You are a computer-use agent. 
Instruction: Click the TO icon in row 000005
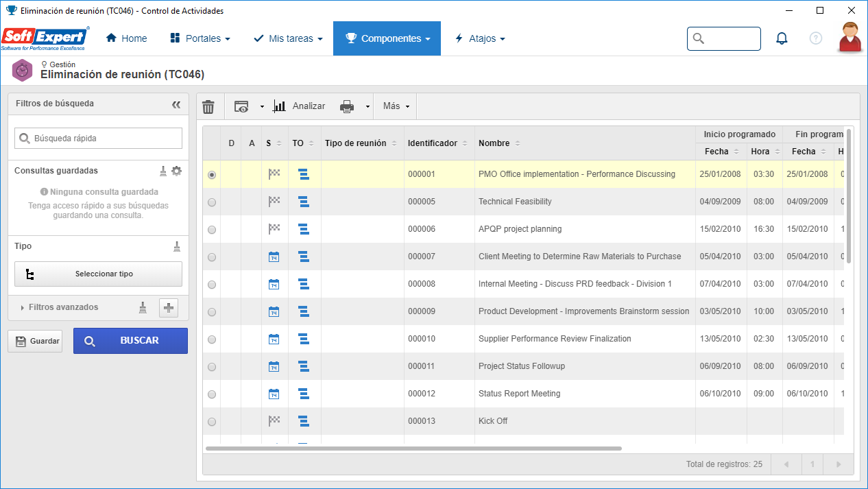(304, 202)
